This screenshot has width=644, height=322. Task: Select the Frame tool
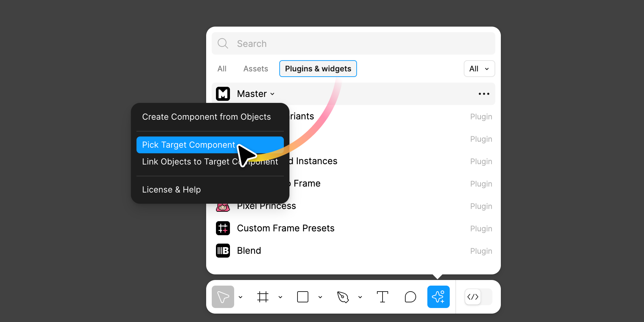(x=263, y=297)
